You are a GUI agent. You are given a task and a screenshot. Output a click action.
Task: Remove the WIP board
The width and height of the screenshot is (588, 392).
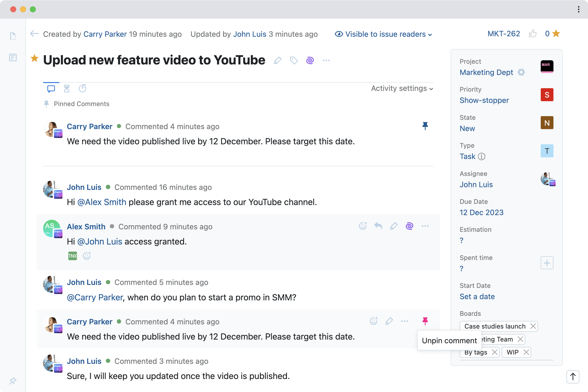pos(526,352)
